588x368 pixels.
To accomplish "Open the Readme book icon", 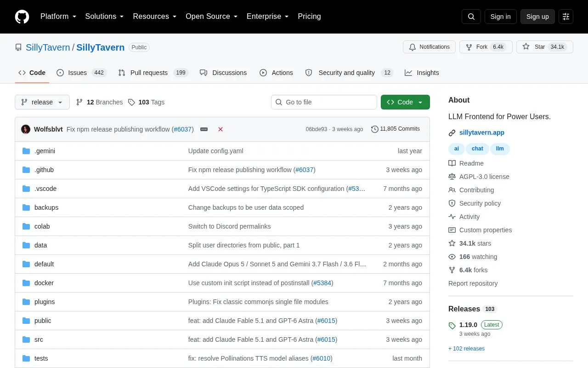I will point(452,163).
